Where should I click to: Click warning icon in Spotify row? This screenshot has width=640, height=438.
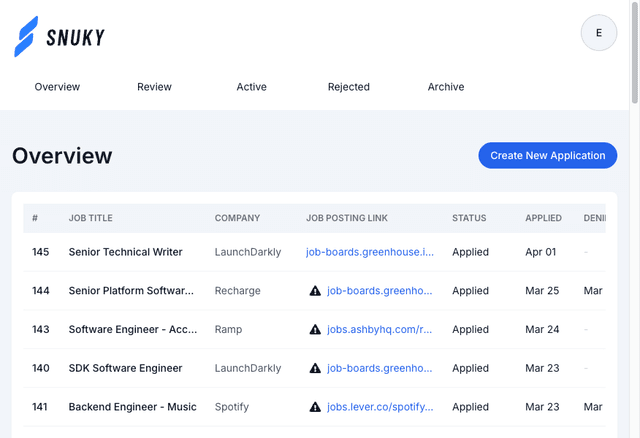[x=315, y=407]
